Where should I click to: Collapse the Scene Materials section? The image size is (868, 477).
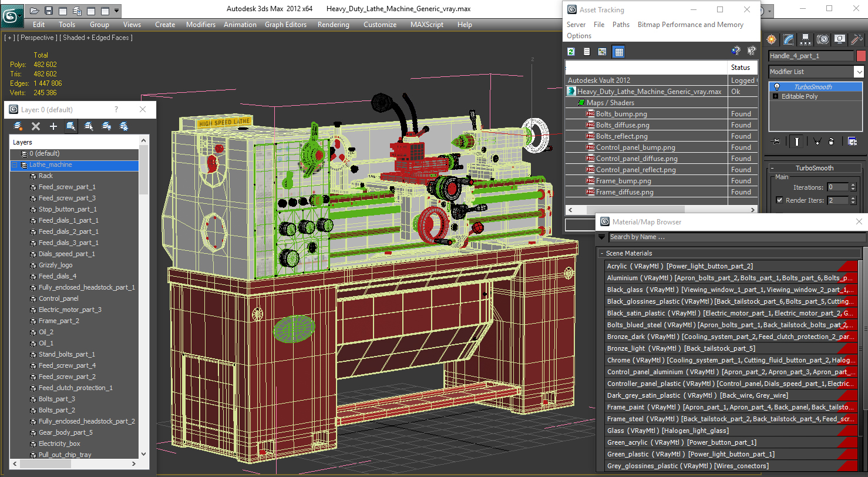[602, 253]
